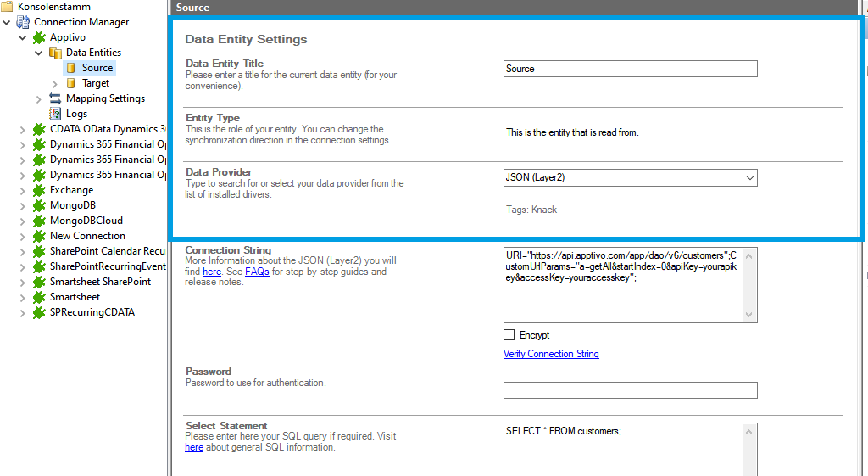The image size is (868, 476).
Task: Click the Password input field
Action: [x=630, y=390]
